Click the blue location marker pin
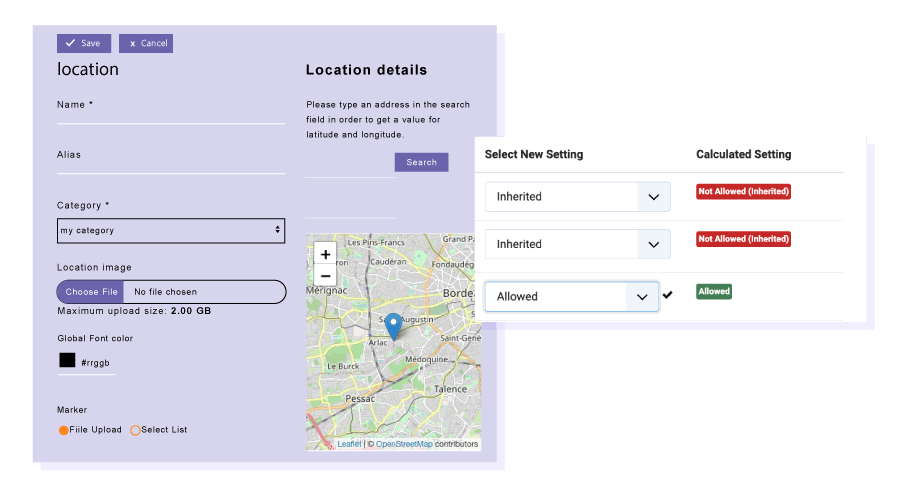920x500 pixels. [393, 325]
